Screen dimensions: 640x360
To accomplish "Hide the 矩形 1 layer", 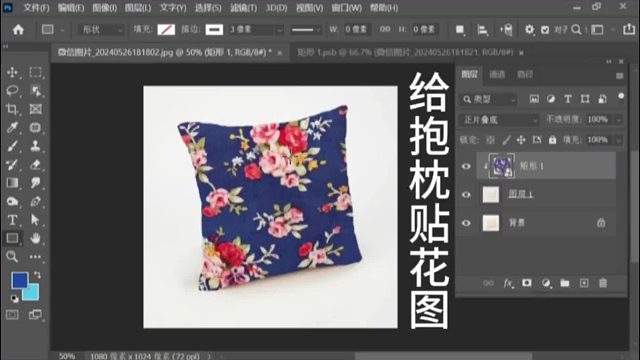I will pos(466,166).
